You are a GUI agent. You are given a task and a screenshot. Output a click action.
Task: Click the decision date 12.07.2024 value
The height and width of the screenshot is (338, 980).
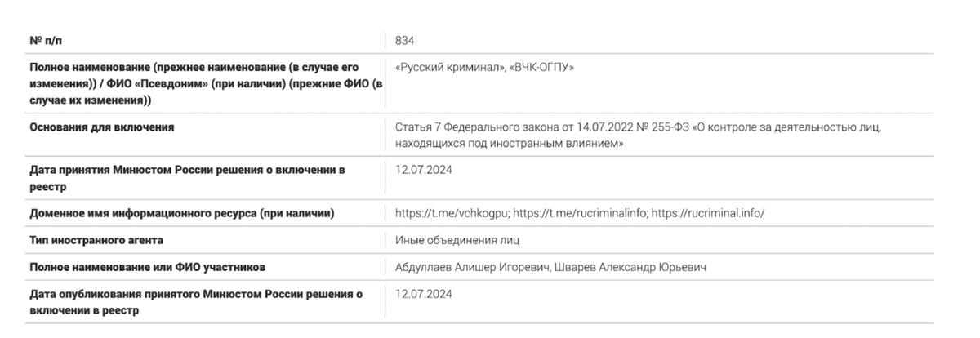(423, 170)
